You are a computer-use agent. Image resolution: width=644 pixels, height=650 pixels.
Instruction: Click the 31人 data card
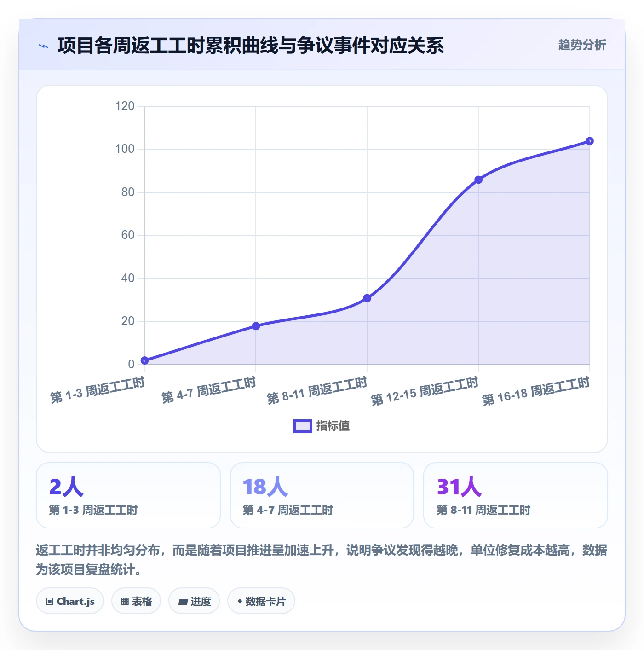[x=516, y=495]
